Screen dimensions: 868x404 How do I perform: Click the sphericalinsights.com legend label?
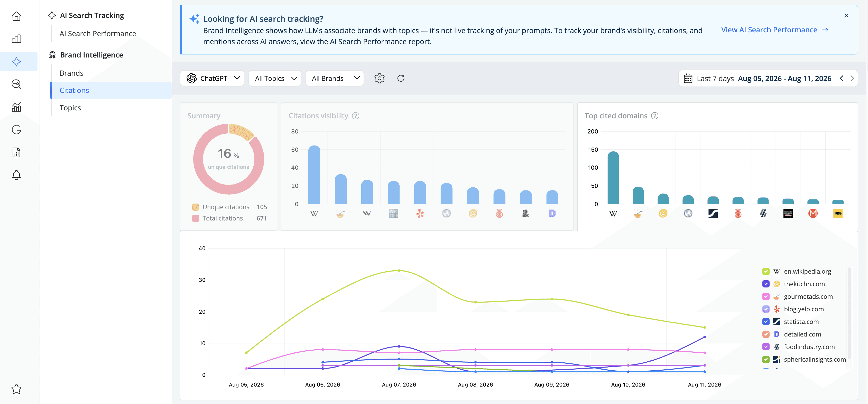(815, 359)
